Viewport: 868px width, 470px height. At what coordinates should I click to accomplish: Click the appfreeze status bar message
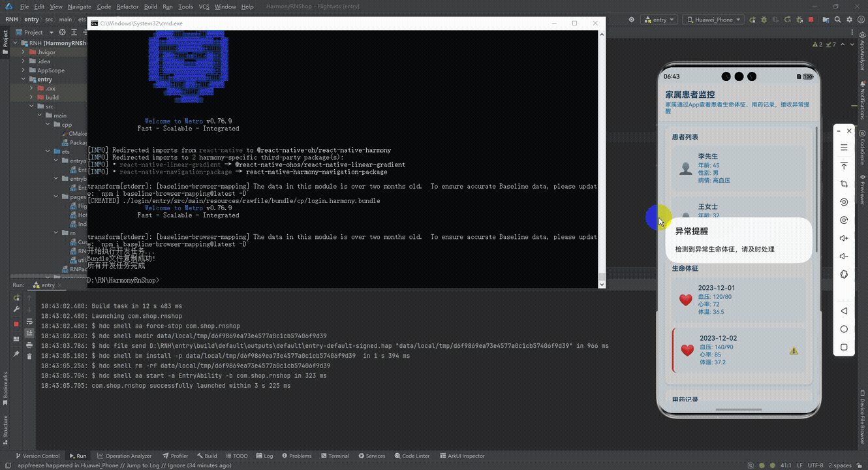pos(124,465)
